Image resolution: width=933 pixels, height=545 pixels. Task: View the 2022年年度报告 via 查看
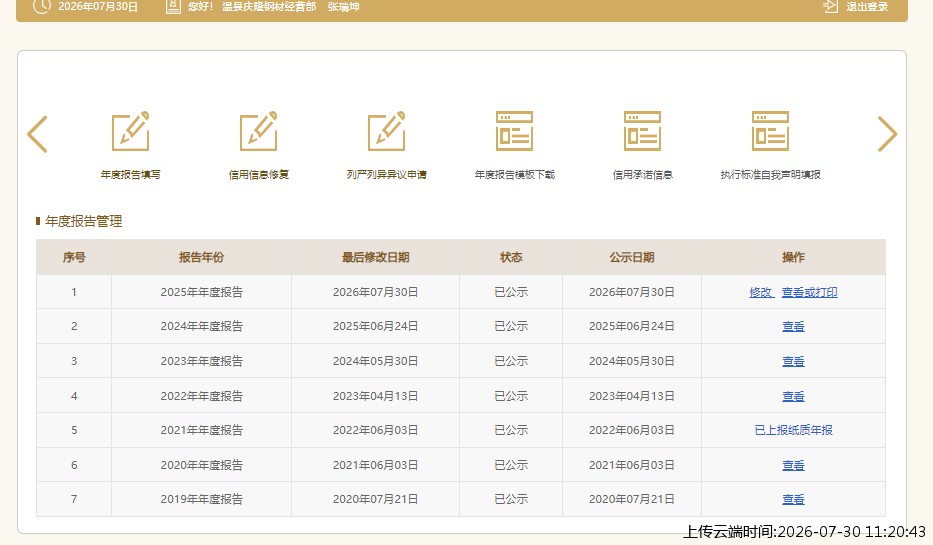tap(793, 396)
